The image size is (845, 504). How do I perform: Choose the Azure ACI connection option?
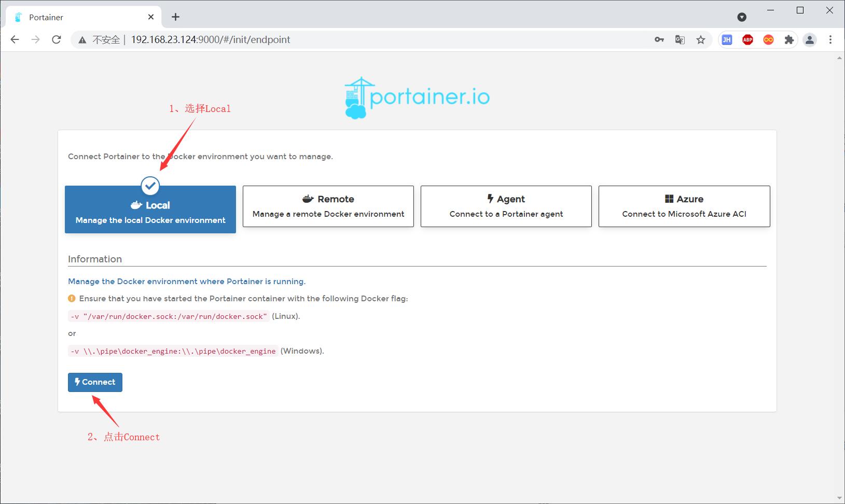(x=684, y=206)
